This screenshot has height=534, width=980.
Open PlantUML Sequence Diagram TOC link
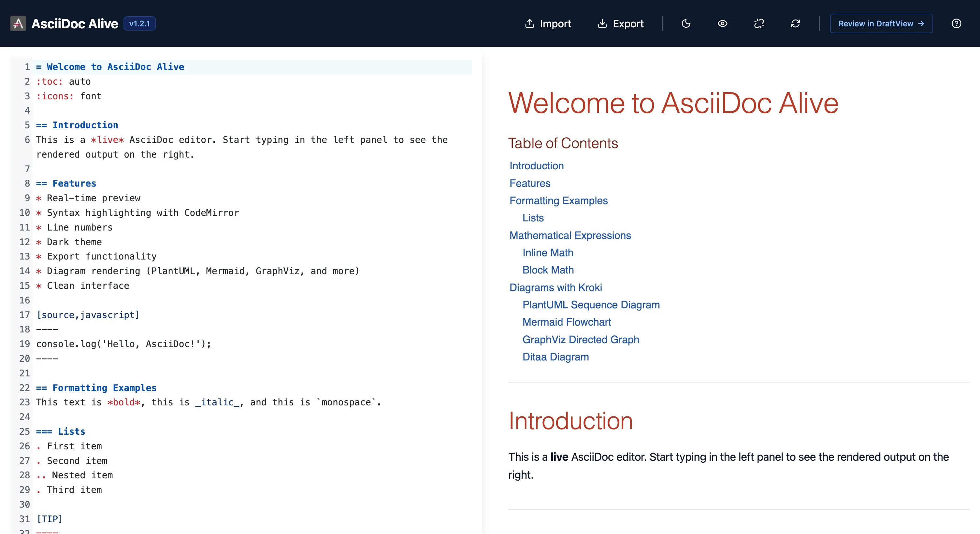pyautogui.click(x=591, y=305)
